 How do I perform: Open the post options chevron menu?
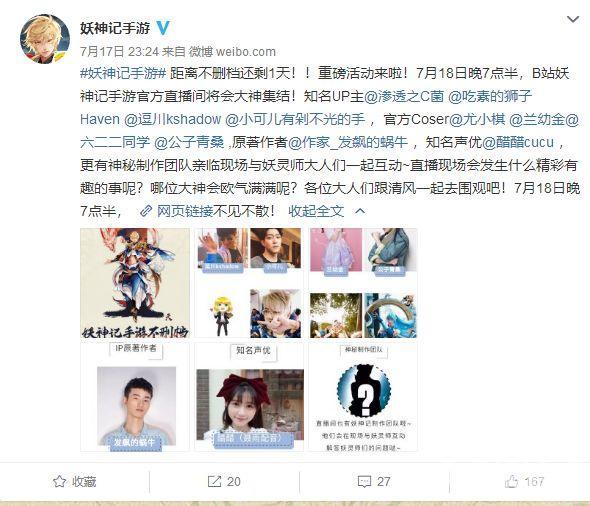573,19
